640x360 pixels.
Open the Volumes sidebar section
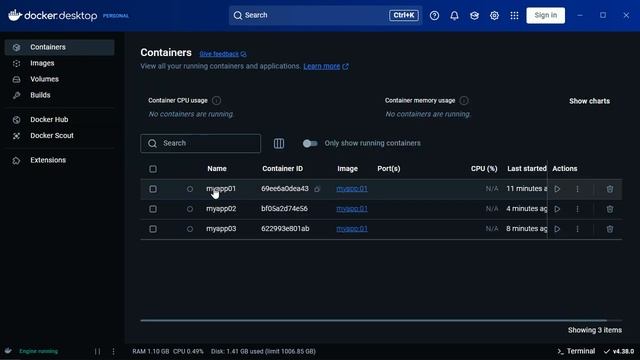tap(60, 79)
